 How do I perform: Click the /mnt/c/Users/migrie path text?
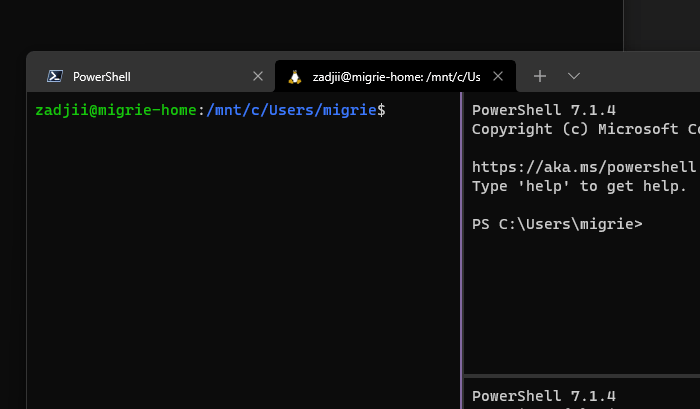(x=292, y=110)
